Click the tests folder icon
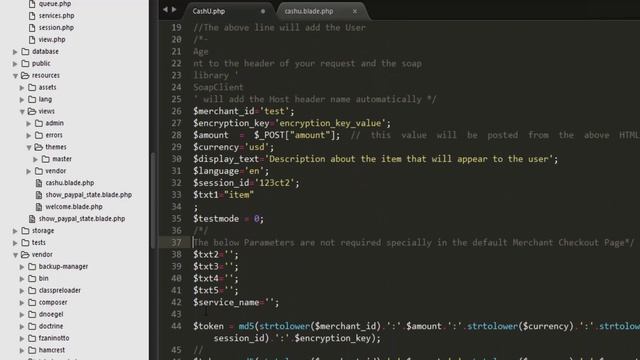 (x=25, y=242)
